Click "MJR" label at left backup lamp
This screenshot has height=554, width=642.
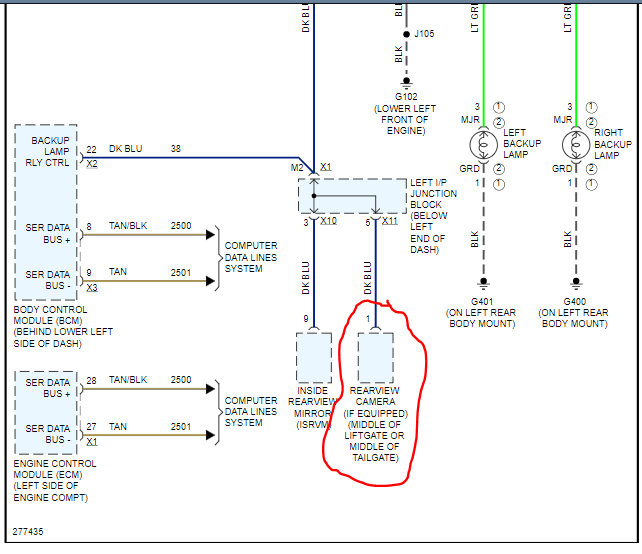pos(470,120)
